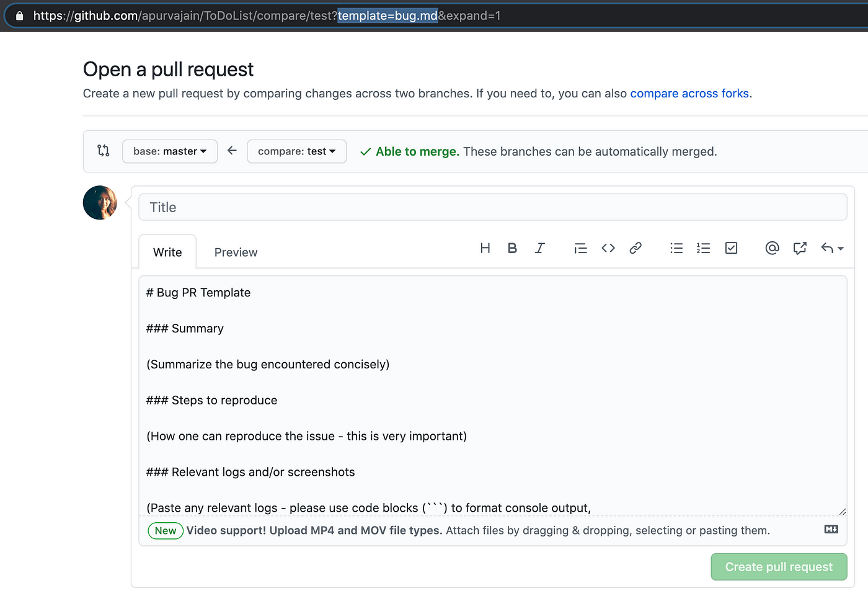Click the '### Steps to reproduce' line

[x=212, y=401]
